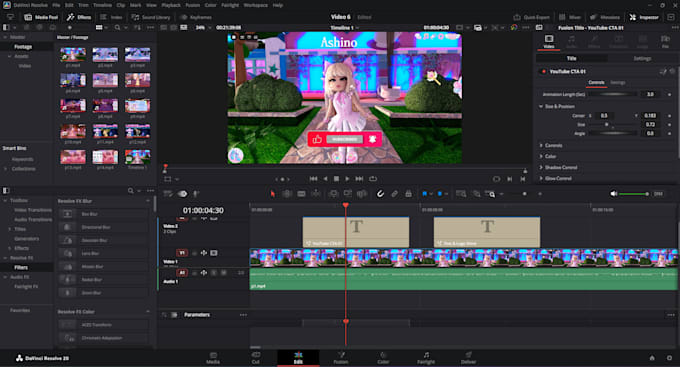Toggle the position lock padlock
Screen dimensions: 680x367
[408, 194]
